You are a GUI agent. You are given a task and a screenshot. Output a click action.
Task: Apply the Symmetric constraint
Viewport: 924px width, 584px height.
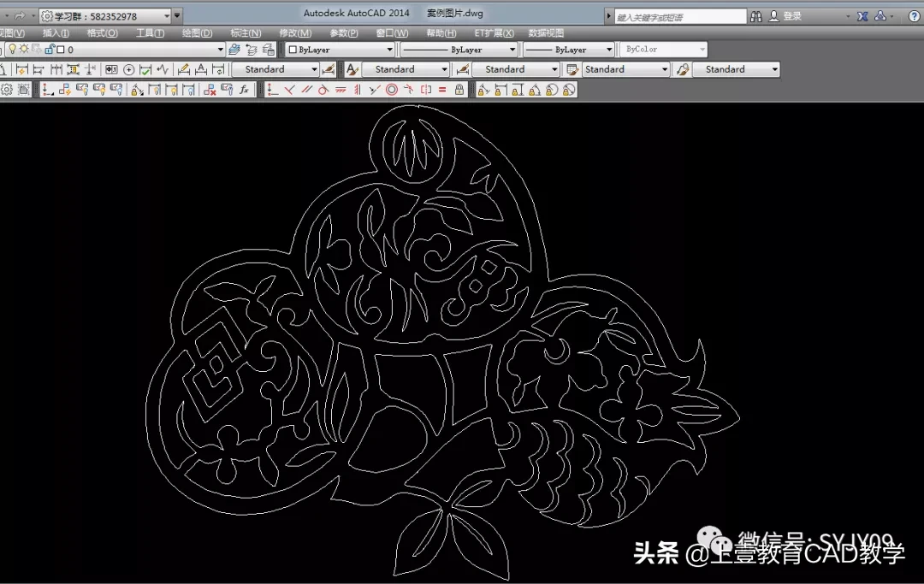pos(426,90)
